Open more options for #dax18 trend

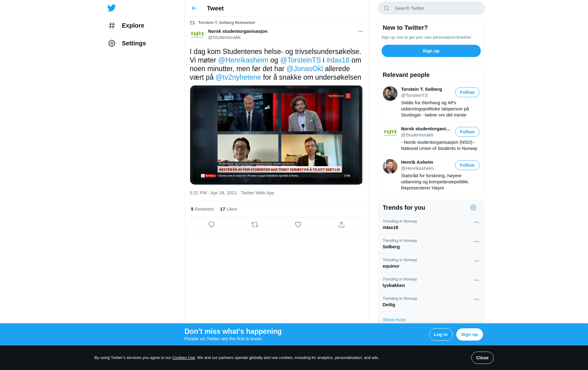[477, 222]
